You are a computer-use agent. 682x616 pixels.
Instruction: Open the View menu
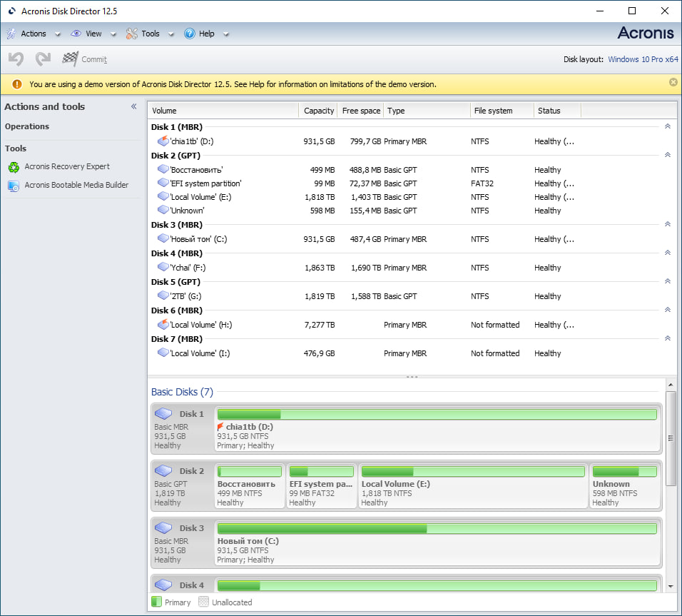[93, 34]
